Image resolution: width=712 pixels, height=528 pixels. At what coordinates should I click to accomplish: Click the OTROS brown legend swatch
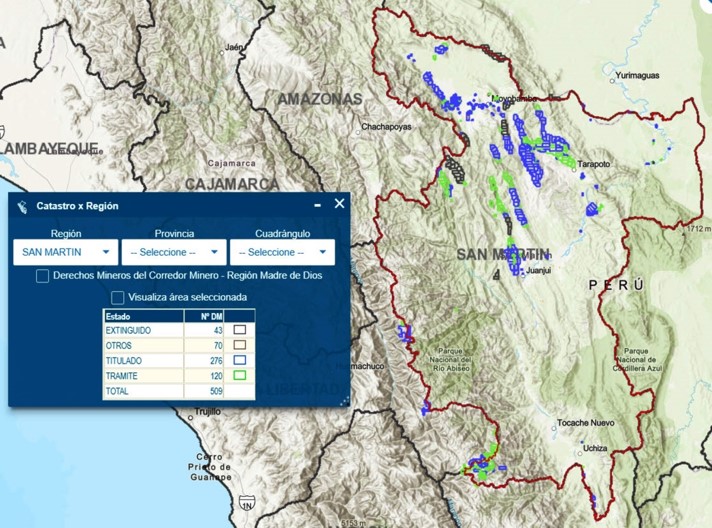239,344
